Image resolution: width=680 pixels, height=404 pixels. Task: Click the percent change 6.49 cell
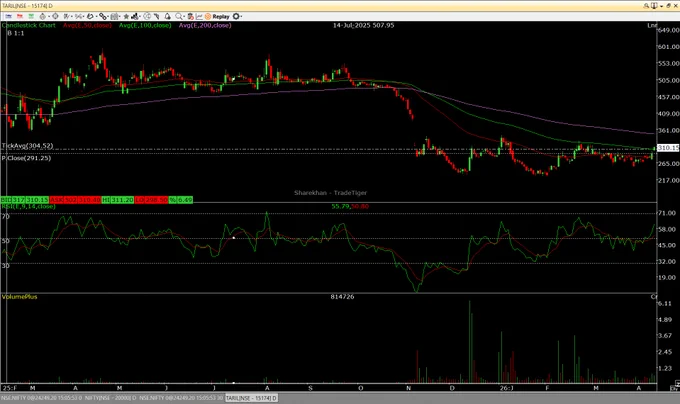[185, 200]
